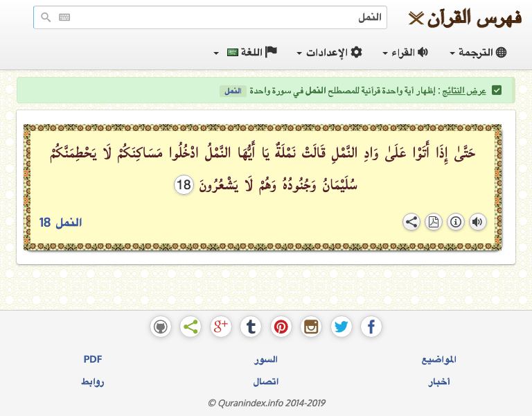The width and height of the screenshot is (532, 416).
Task: Toggle the results display checkbox
Action: pyautogui.click(x=497, y=91)
